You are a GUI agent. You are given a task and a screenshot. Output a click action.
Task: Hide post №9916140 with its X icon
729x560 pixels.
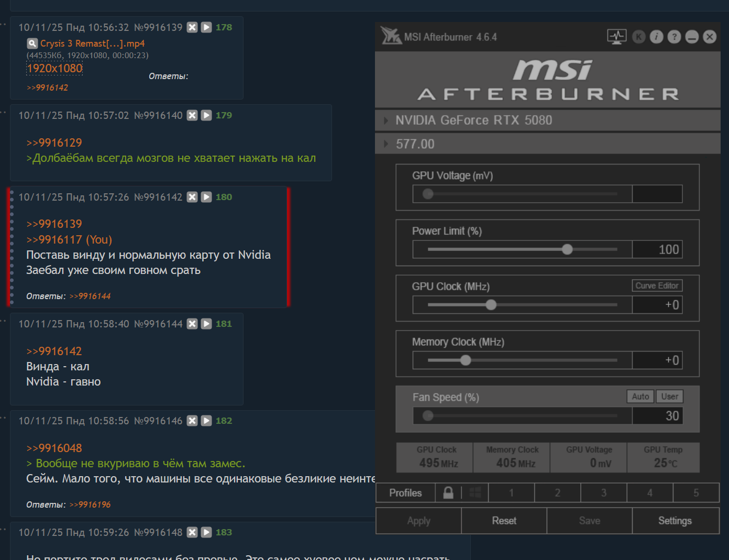[x=192, y=115]
